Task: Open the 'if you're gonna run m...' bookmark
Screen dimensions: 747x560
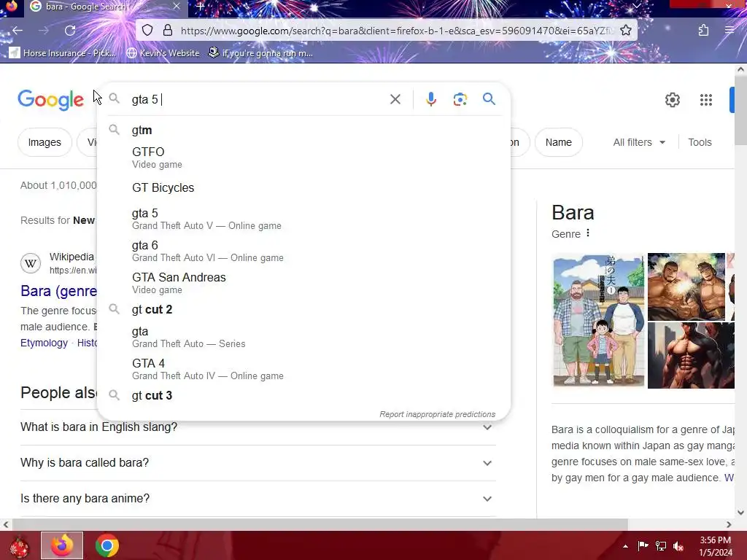Action: (261, 52)
